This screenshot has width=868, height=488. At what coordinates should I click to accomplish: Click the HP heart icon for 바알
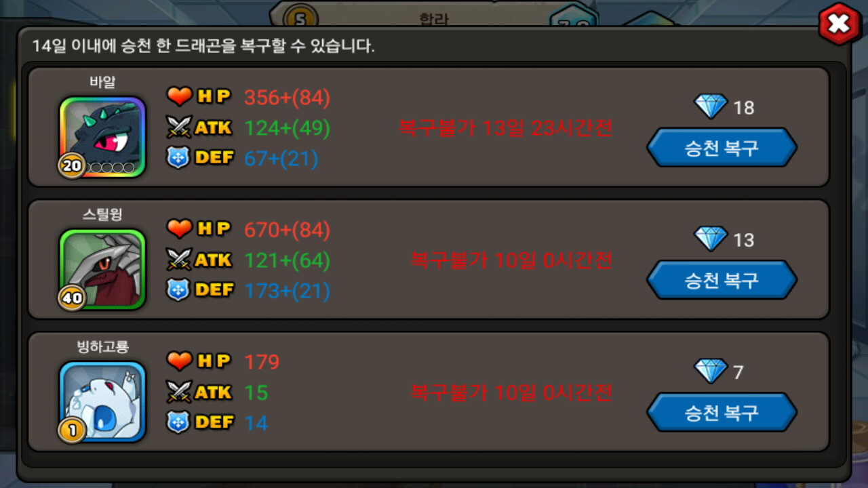coord(180,97)
